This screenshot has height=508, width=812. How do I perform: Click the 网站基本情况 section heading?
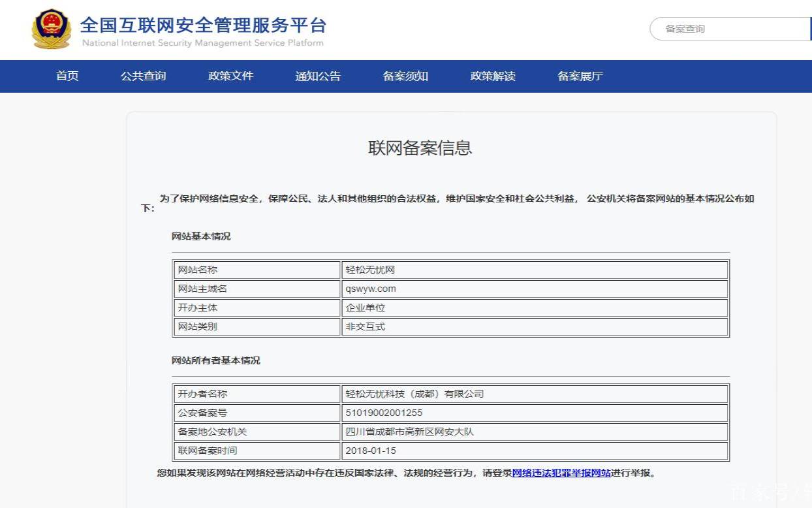point(201,236)
